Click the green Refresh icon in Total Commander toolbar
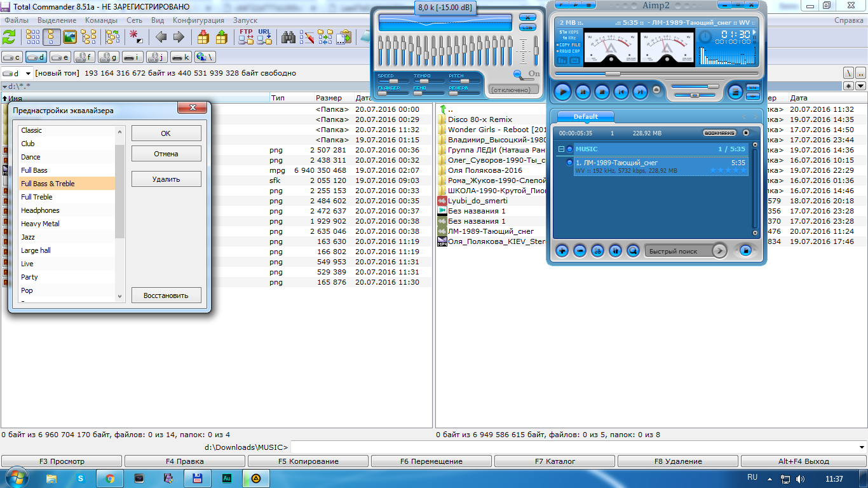The width and height of the screenshot is (868, 488). point(10,37)
